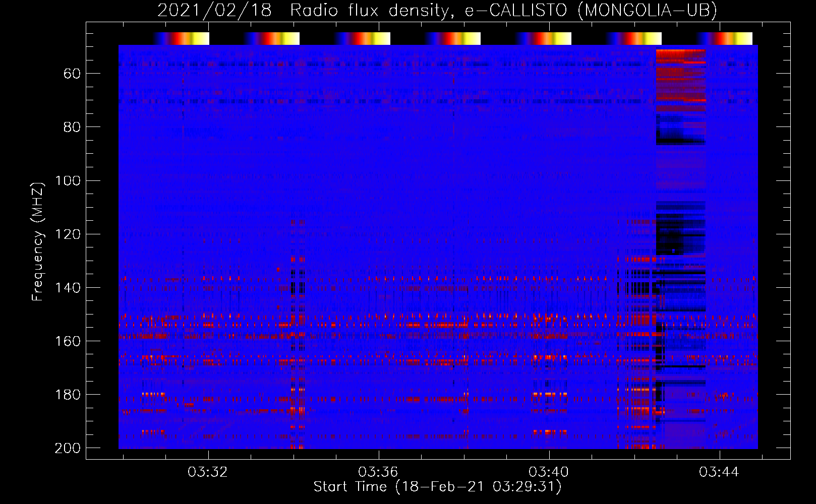Click the 03:40 time tick label
Screen dimensions: 816x504
coord(549,472)
